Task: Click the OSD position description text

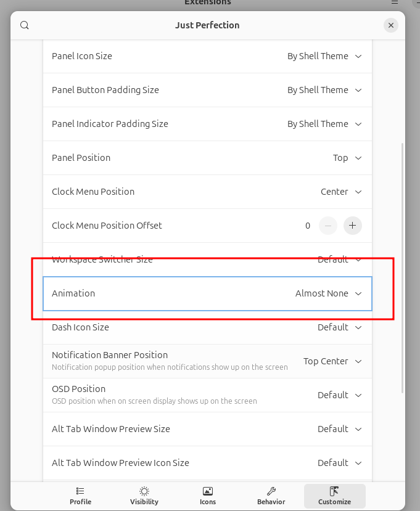Action: click(154, 401)
